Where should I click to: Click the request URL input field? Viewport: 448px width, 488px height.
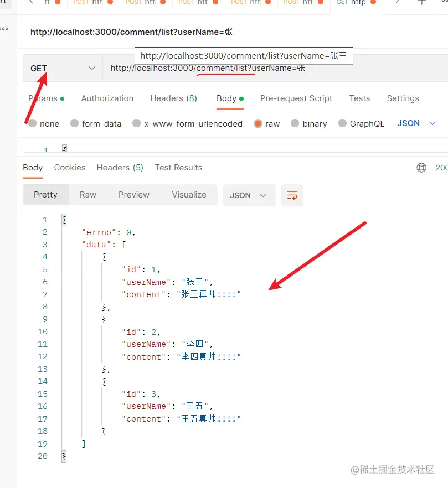(275, 68)
